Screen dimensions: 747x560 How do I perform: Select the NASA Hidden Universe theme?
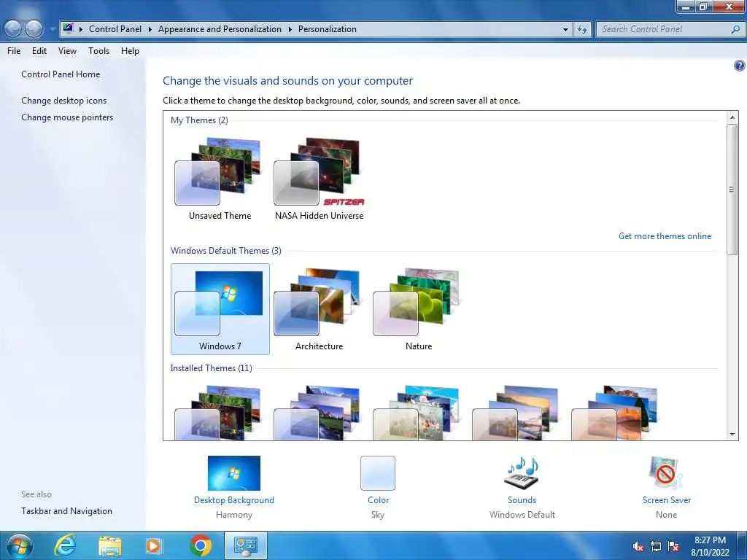[x=319, y=179]
